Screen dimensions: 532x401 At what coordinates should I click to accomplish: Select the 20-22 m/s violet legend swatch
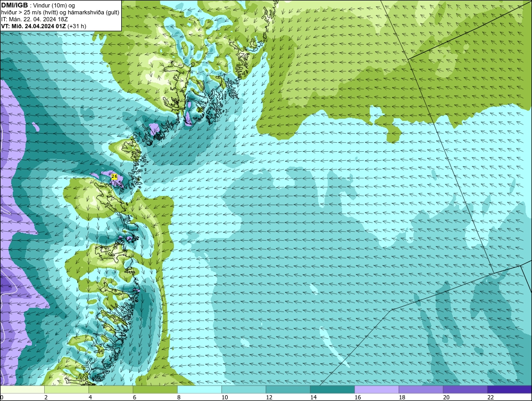pos(465,389)
